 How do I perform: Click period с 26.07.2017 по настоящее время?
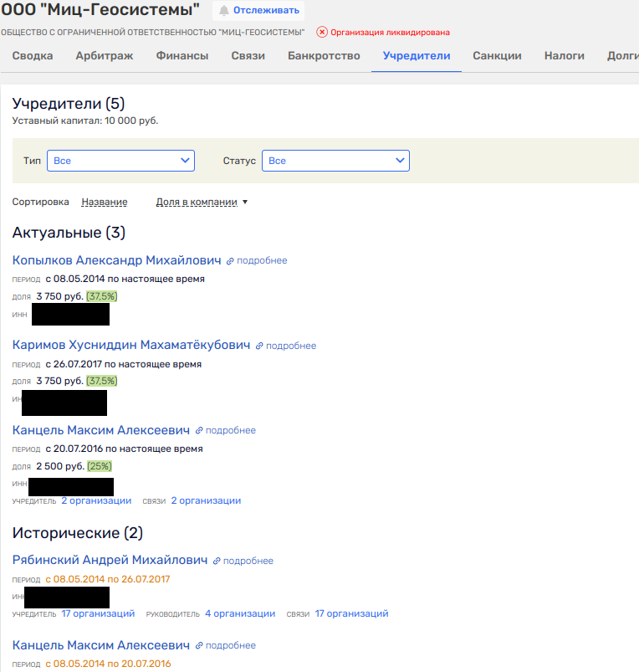[x=123, y=364]
